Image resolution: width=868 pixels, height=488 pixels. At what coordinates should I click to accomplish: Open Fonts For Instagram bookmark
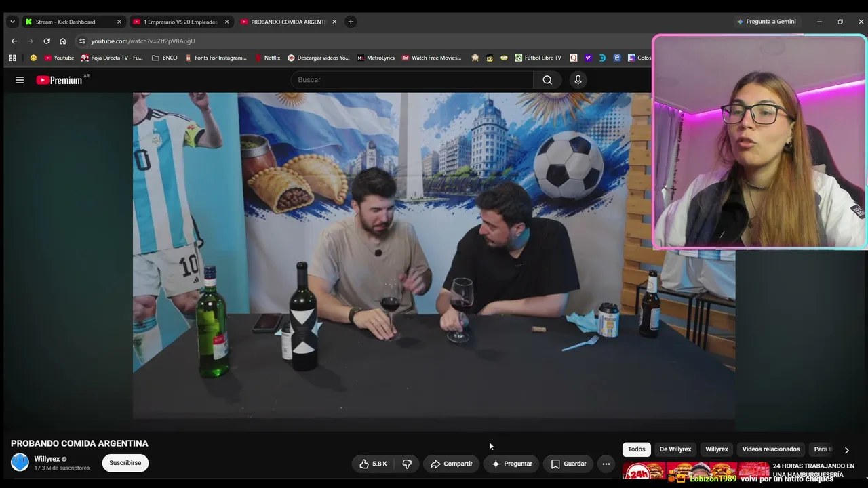coord(216,58)
